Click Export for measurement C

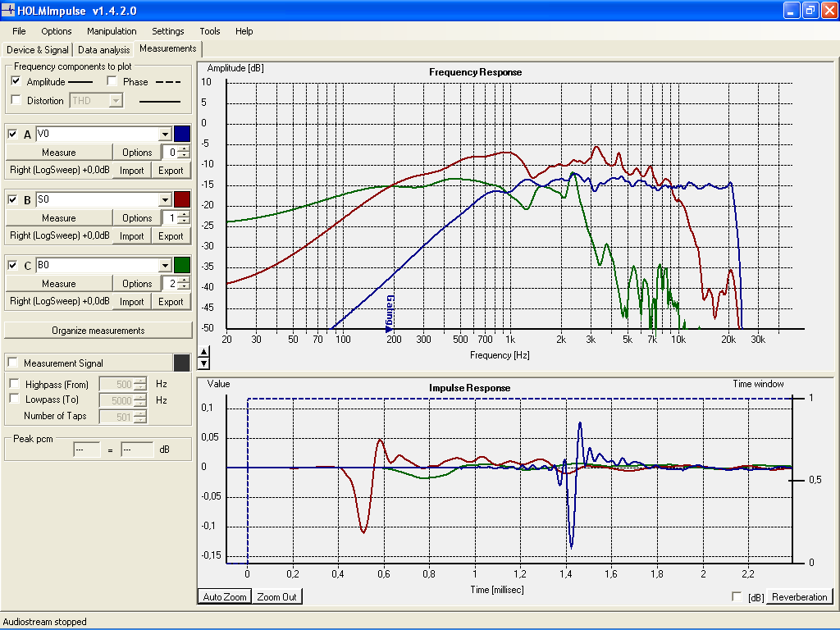pyautogui.click(x=171, y=302)
